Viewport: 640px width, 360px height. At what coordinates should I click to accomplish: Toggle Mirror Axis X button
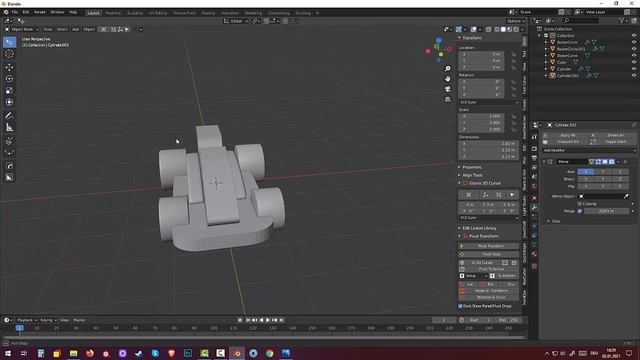click(586, 172)
